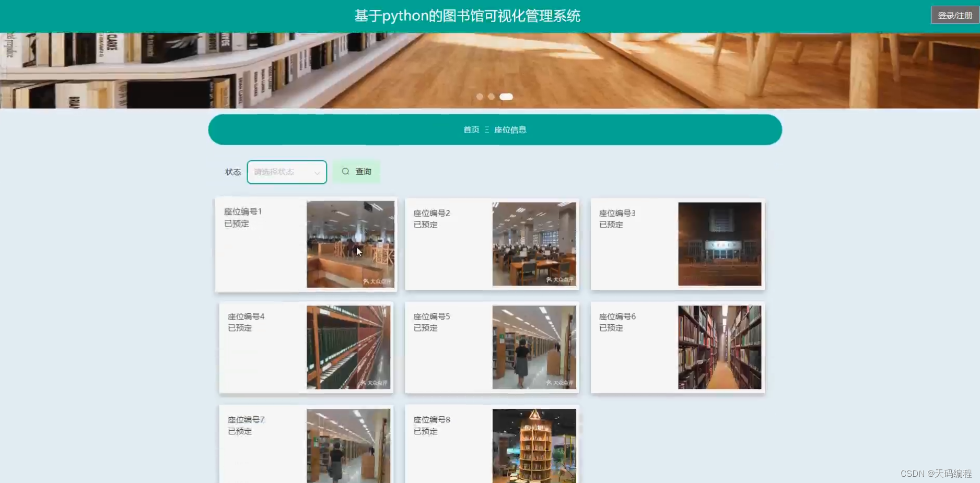Click 已预定 status under 座位编号3

click(611, 225)
